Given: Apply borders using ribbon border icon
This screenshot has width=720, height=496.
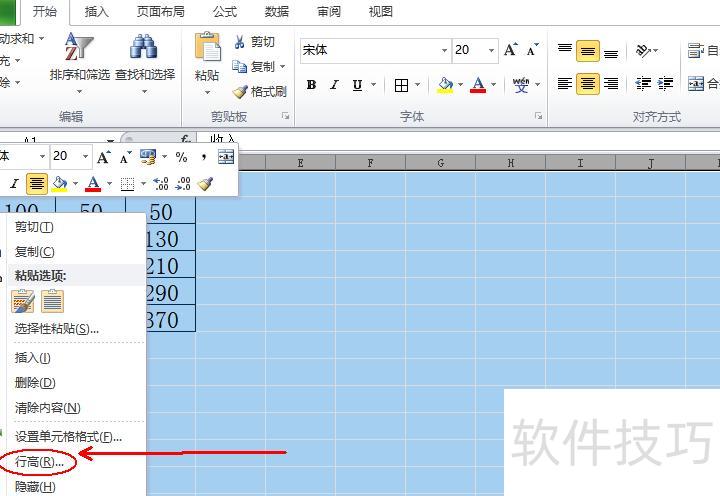Looking at the screenshot, I should (x=401, y=85).
